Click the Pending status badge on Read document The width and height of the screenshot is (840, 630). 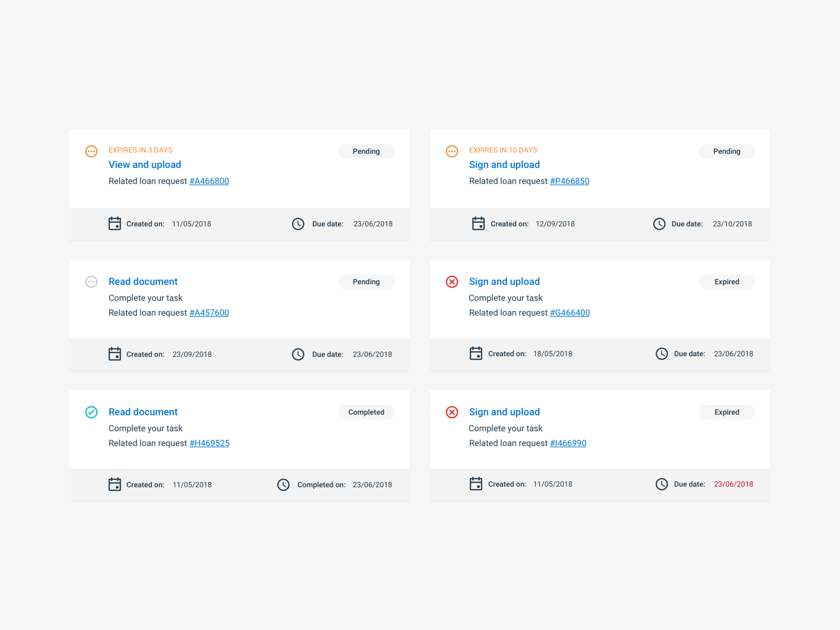tap(366, 281)
